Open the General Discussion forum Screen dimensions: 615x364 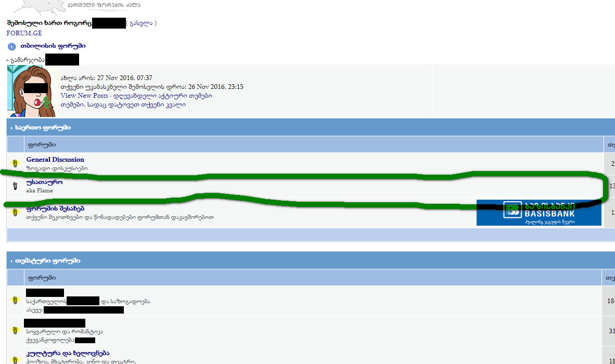(55, 160)
